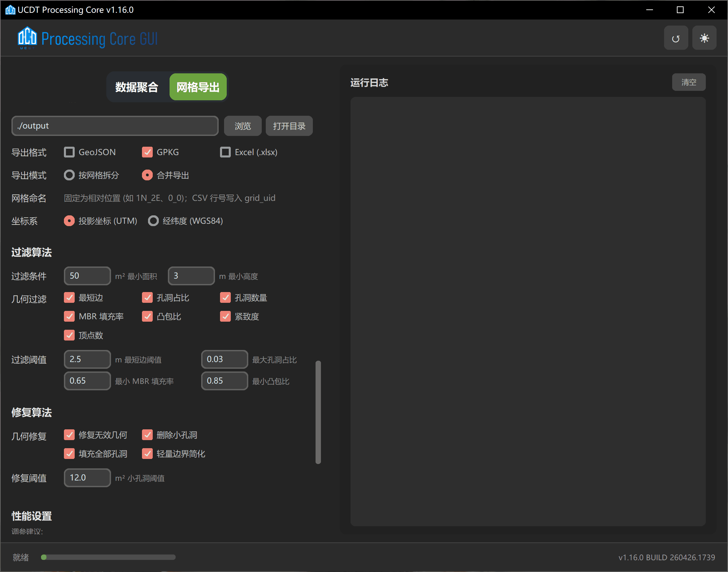Click the ./output path field
This screenshot has height=572, width=728.
(x=115, y=126)
